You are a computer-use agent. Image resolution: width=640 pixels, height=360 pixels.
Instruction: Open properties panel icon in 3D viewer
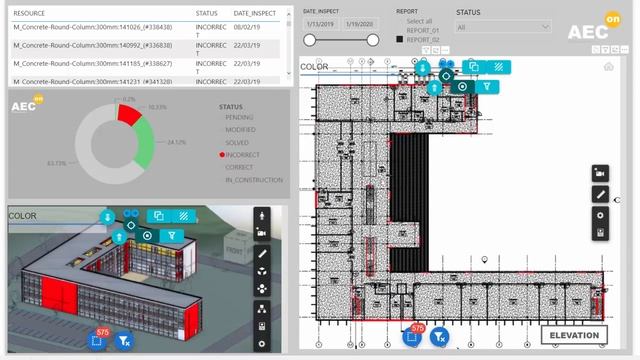click(x=262, y=326)
